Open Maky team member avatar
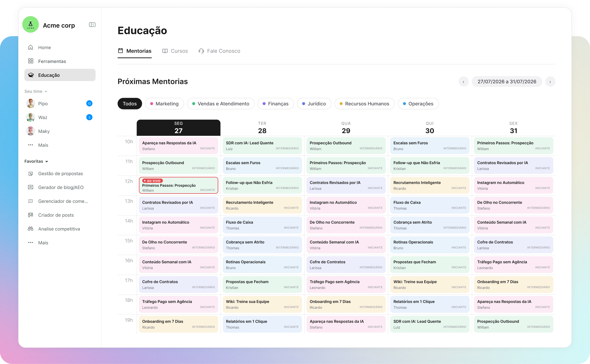Image resolution: width=590 pixels, height=364 pixels. 31,131
